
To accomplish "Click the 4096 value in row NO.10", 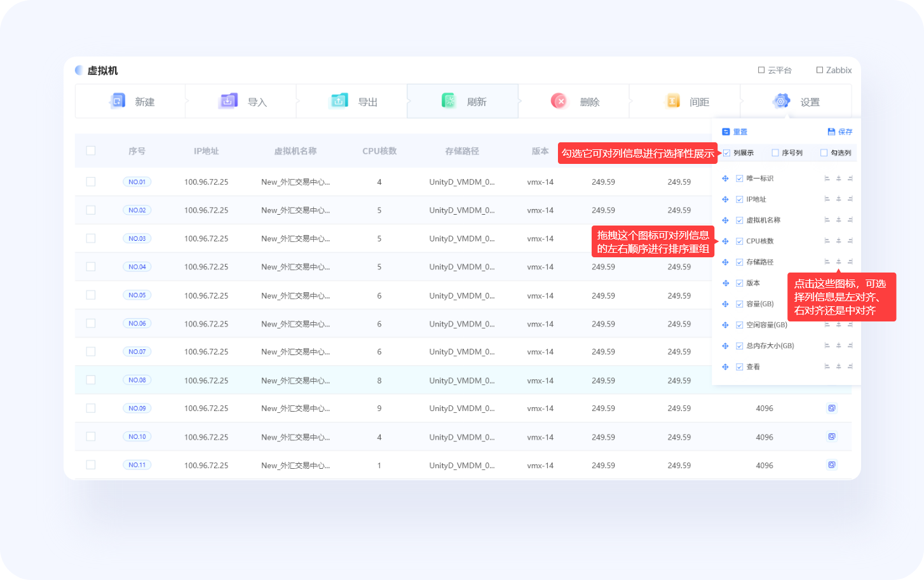I will click(764, 437).
